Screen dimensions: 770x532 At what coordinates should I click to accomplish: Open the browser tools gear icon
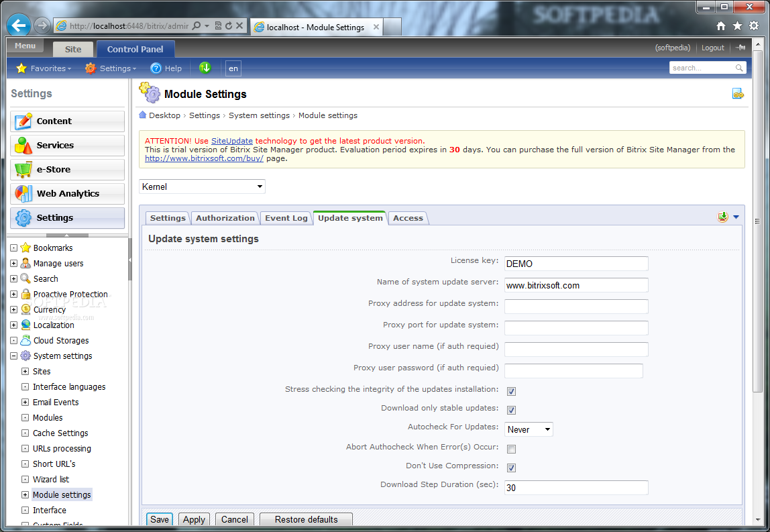[754, 26]
